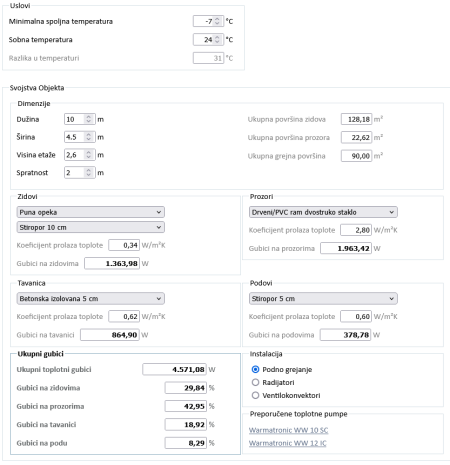The width and height of the screenshot is (450, 465).
Task: Decrease the Spratnost spinner value
Action: point(88,175)
